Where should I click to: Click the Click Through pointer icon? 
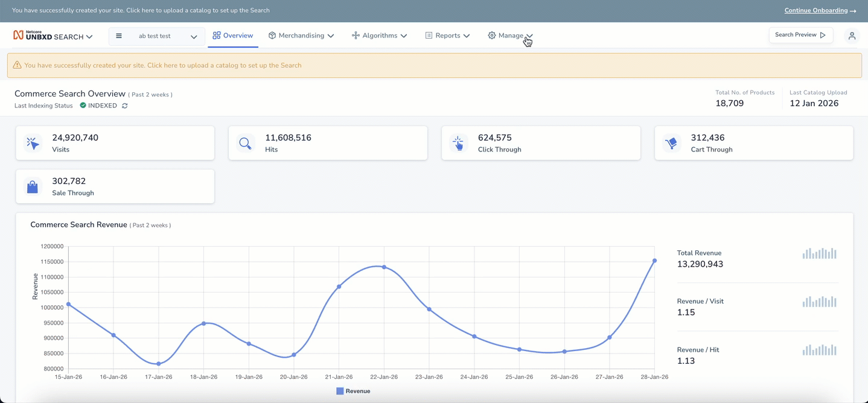pyautogui.click(x=458, y=143)
